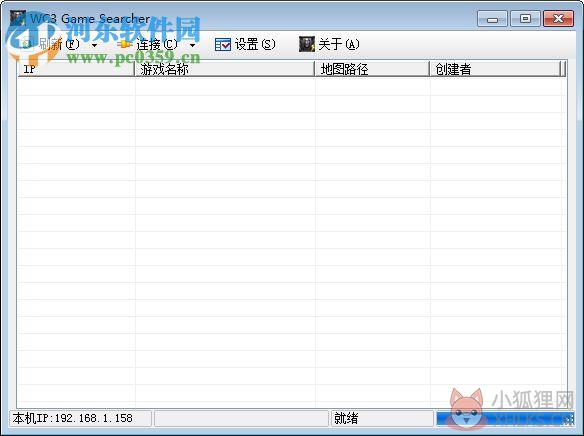
Task: Click the 本机IP:192.168.1.158 status text
Action: [73, 418]
